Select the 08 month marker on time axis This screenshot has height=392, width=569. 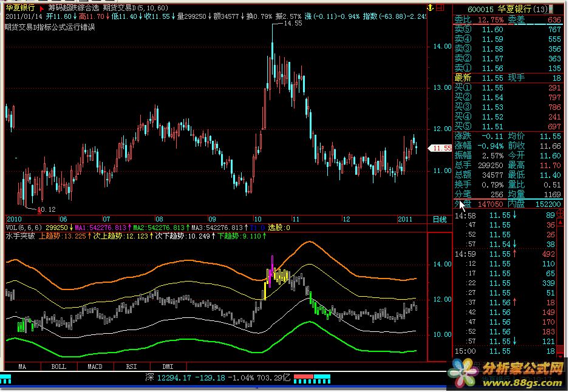(159, 219)
